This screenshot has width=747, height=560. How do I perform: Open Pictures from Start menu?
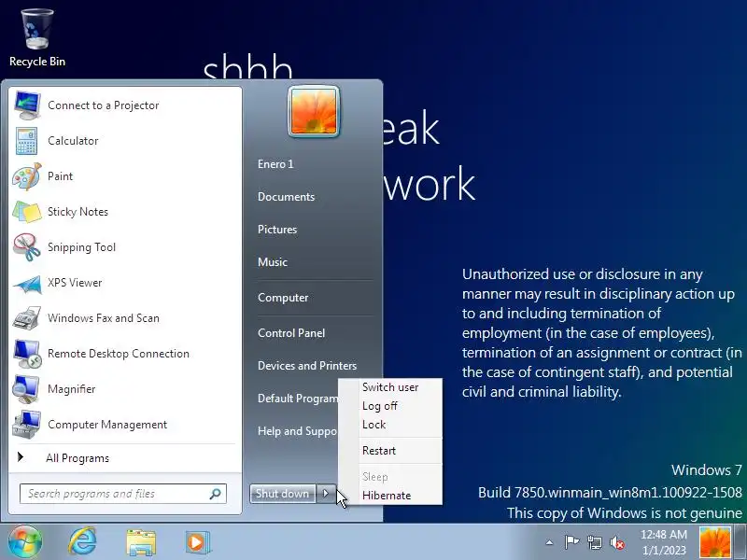pyautogui.click(x=277, y=230)
